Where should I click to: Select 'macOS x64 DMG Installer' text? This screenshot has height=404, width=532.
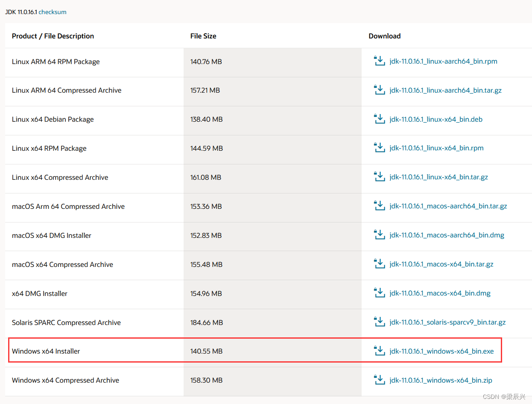(x=52, y=235)
